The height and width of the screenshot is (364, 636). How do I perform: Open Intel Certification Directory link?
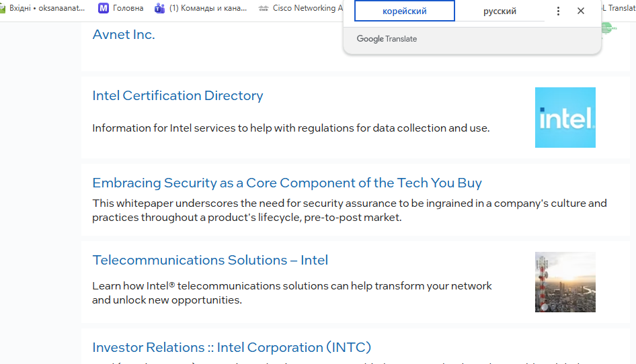[177, 95]
